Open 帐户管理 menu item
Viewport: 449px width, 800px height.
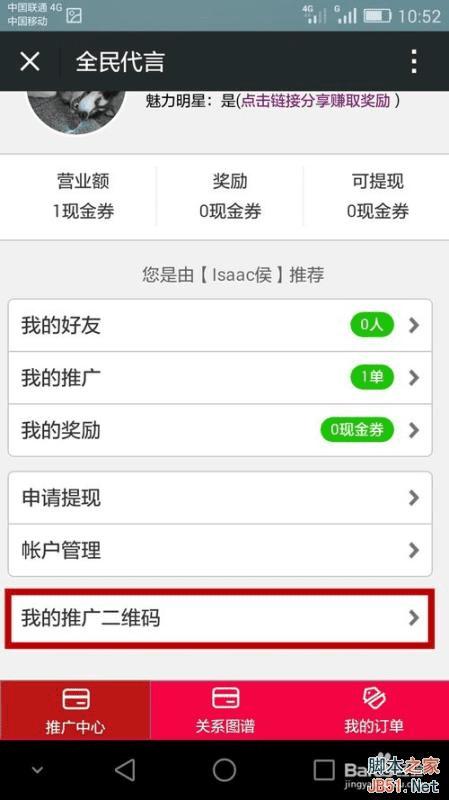[220, 551]
